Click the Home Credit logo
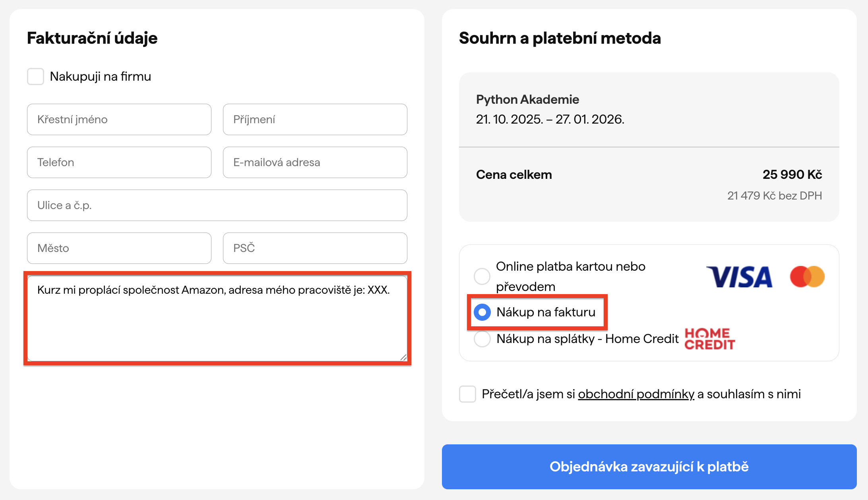 (x=710, y=339)
